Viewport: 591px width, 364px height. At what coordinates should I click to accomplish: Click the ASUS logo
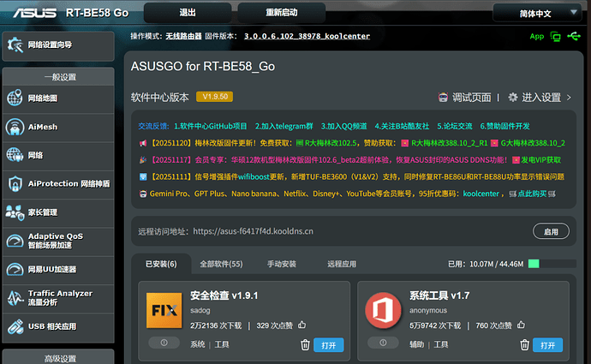tap(34, 13)
